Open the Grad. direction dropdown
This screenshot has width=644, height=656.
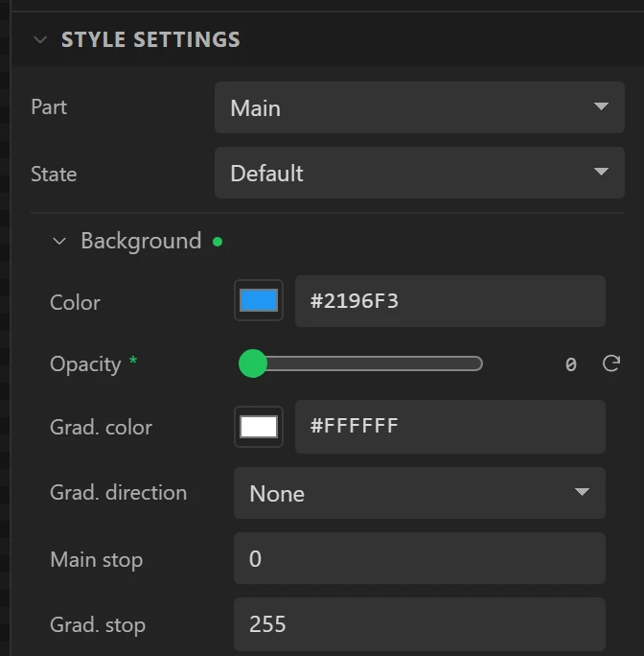420,493
